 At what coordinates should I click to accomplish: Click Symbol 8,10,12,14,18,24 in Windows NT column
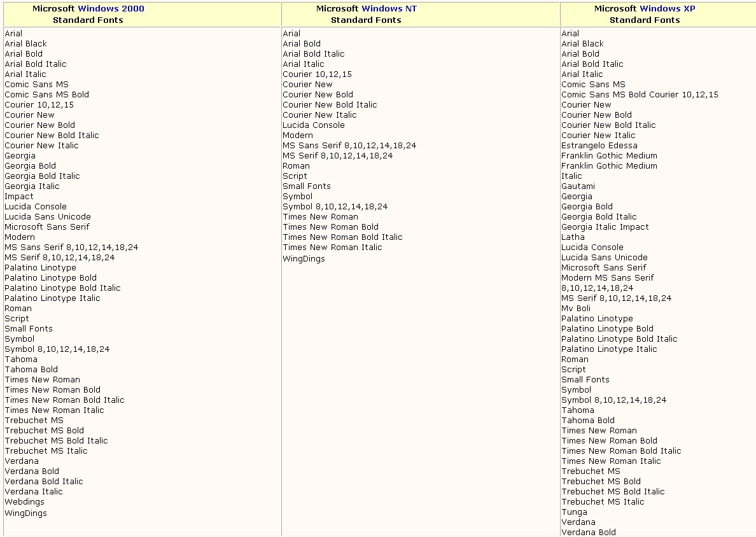[x=335, y=207]
